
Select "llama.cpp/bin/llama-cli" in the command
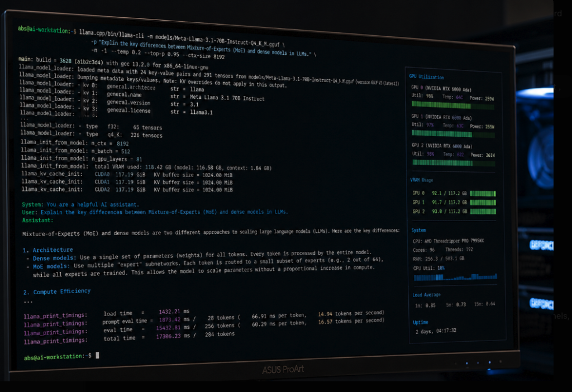tap(112, 34)
